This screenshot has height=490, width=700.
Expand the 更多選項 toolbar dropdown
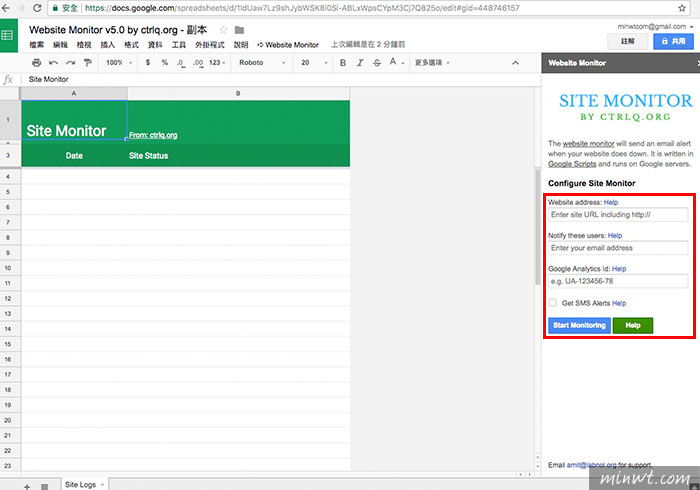coord(432,62)
